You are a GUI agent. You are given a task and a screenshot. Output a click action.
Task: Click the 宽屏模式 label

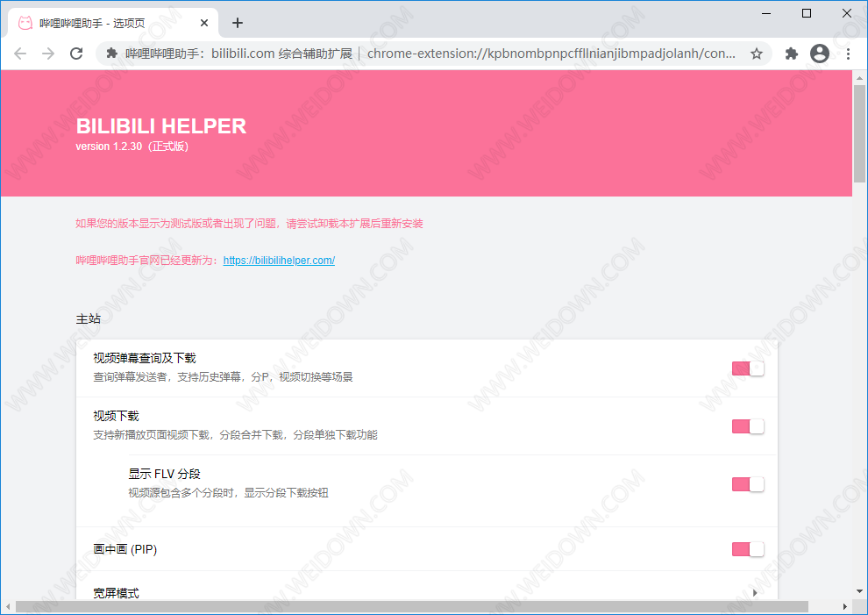coord(117,593)
